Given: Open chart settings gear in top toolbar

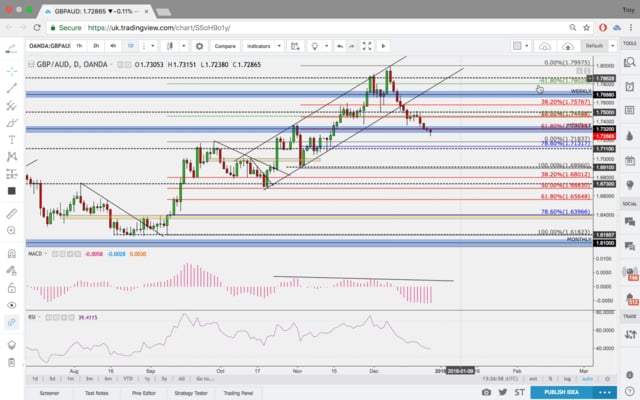Looking at the screenshot, I should pyautogui.click(x=201, y=45).
